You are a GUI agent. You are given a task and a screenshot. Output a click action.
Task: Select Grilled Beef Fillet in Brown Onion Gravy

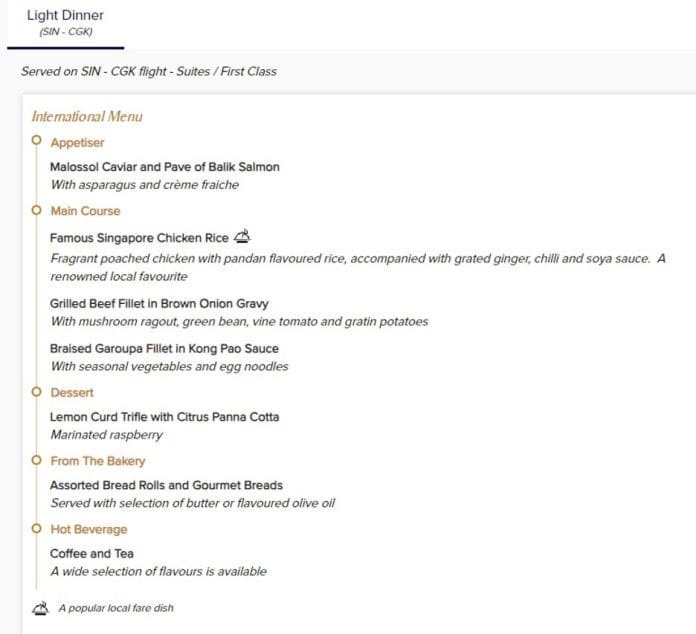click(159, 303)
